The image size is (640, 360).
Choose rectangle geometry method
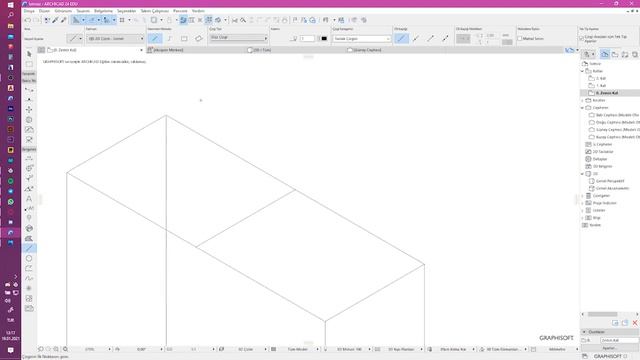pyautogui.click(x=184, y=38)
